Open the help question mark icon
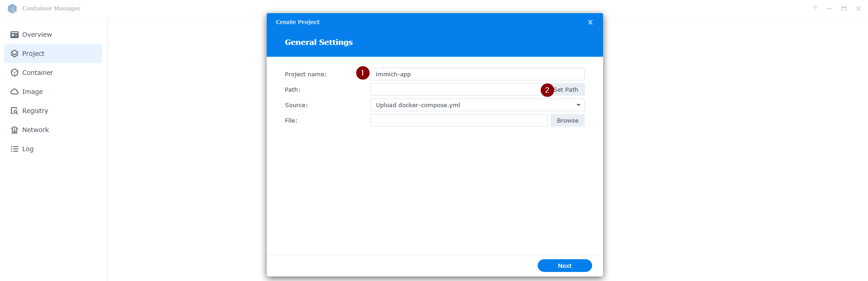The height and width of the screenshot is (281, 868). (x=815, y=9)
